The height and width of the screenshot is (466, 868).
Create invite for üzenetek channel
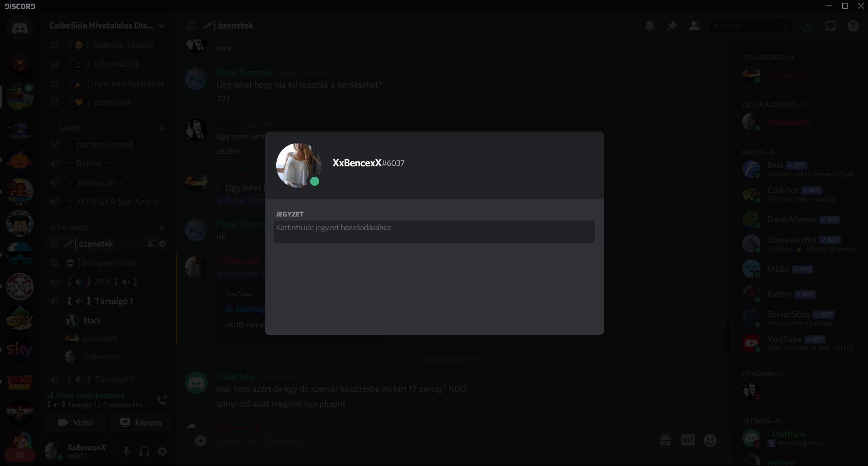(151, 244)
